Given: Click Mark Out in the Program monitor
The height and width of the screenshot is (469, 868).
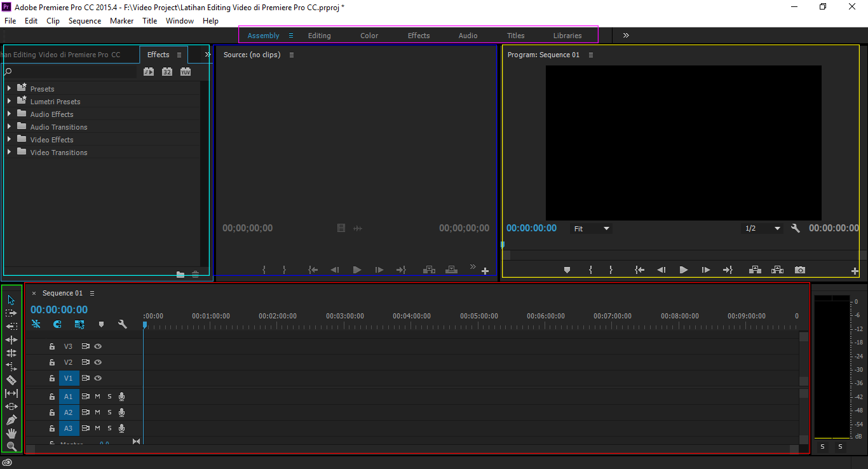Looking at the screenshot, I should click(x=611, y=270).
